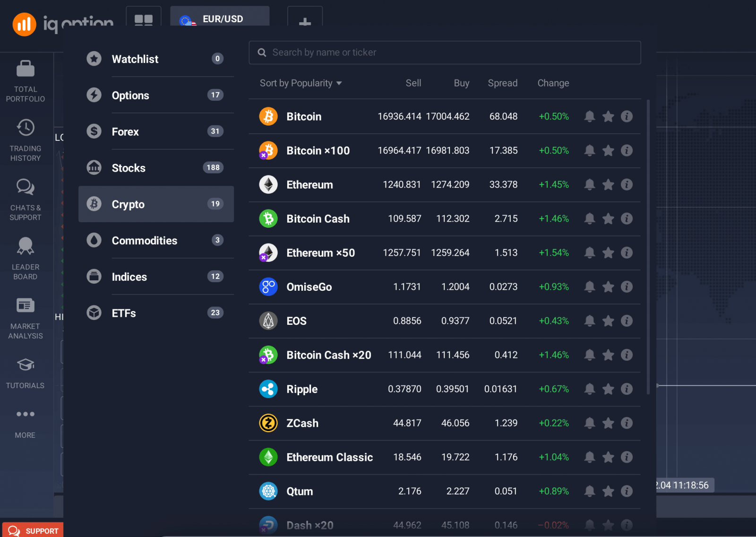Image resolution: width=756 pixels, height=537 pixels.
Task: Set price alert bell for Ethereum
Action: [x=590, y=184]
